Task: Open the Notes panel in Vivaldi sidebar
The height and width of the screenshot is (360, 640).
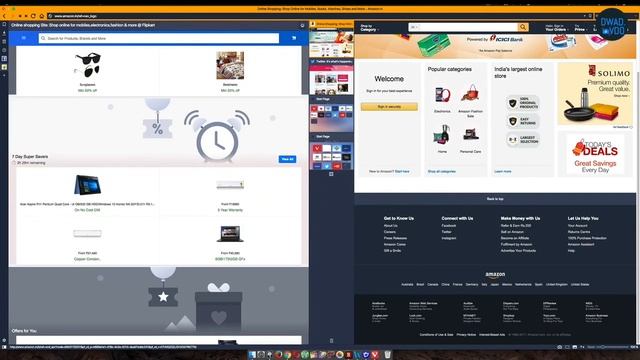Action: point(4,42)
